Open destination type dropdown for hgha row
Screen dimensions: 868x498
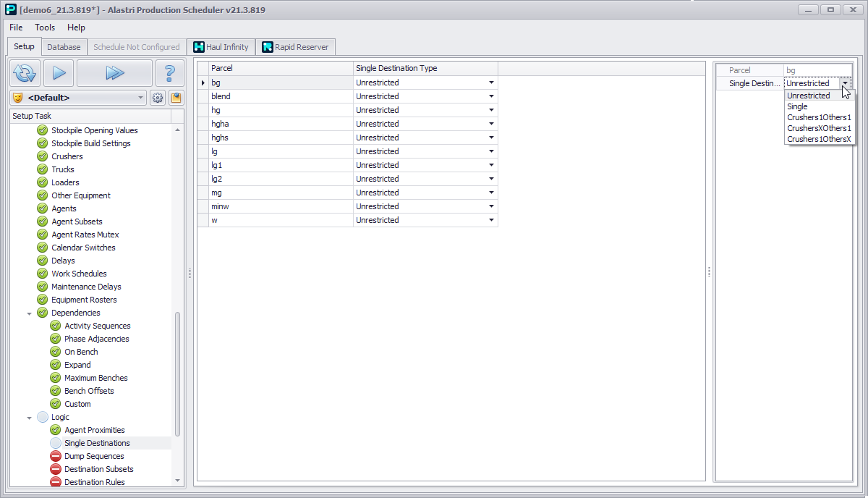492,124
